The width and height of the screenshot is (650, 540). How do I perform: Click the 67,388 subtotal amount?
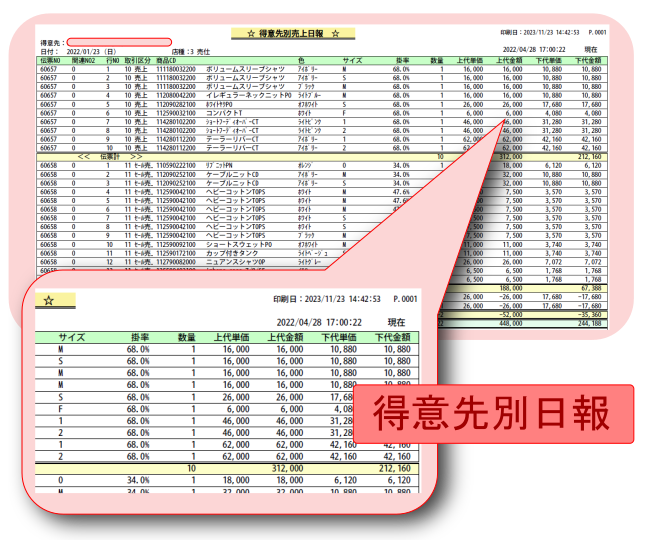point(590,288)
